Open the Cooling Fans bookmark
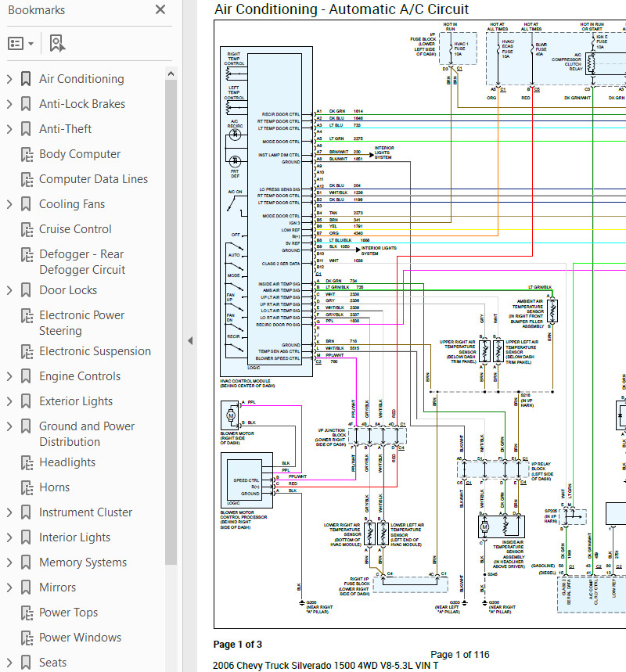The image size is (626, 672). (x=72, y=204)
